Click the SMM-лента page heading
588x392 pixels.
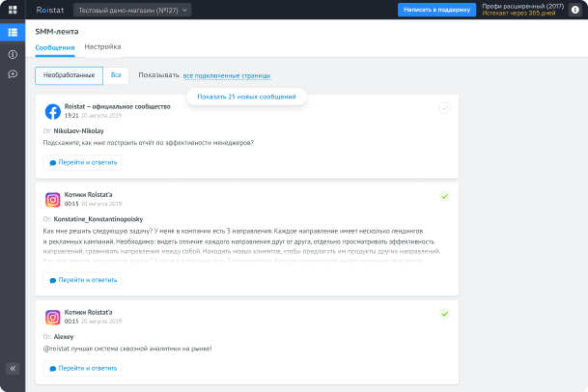pyautogui.click(x=57, y=32)
